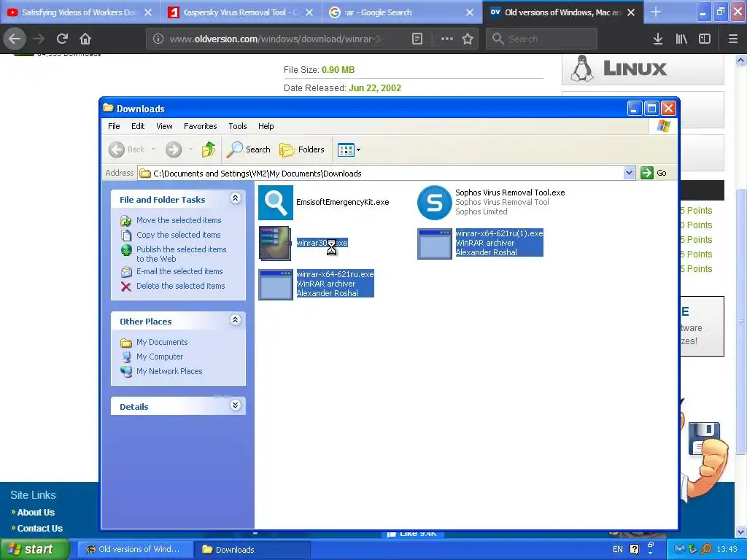Image resolution: width=747 pixels, height=560 pixels.
Task: Open the Tools menu
Action: tap(237, 126)
